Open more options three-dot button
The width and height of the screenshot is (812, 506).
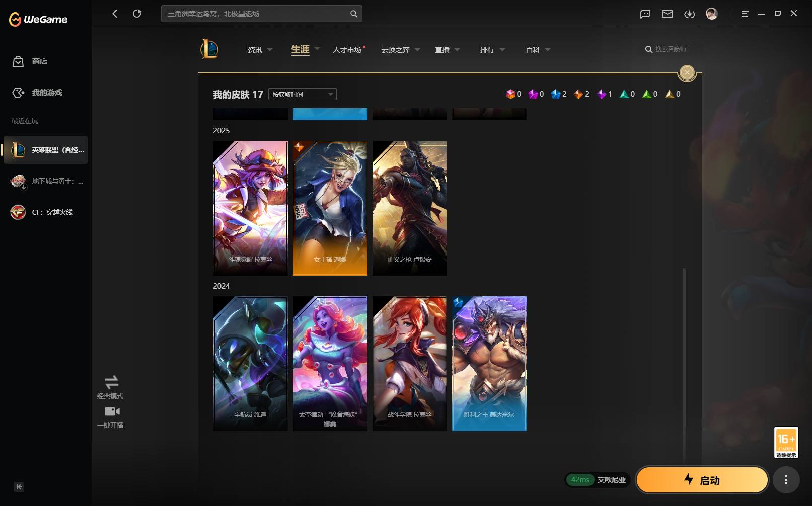pyautogui.click(x=786, y=480)
